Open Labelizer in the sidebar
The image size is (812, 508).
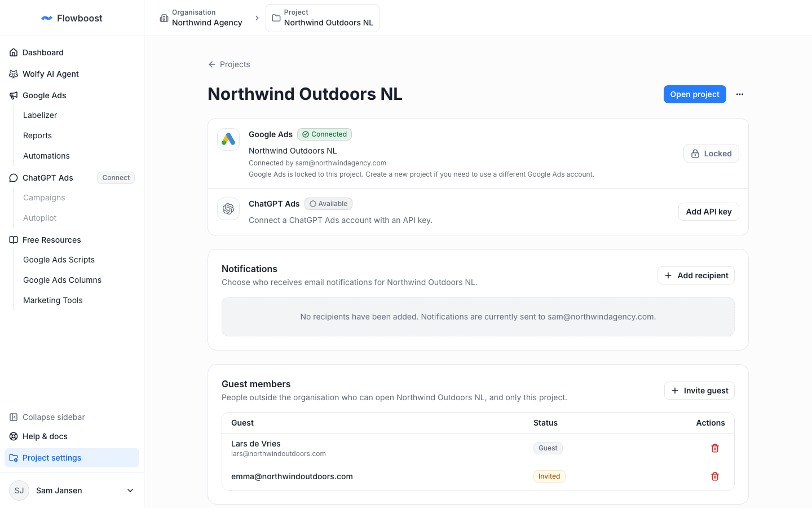coord(40,115)
